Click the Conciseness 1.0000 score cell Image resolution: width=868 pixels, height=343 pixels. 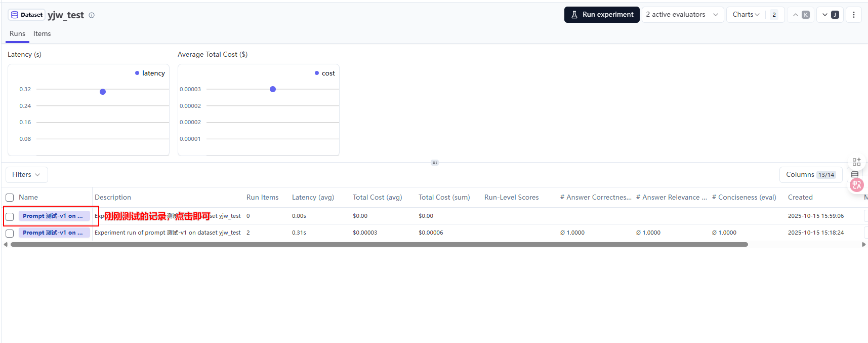point(724,233)
